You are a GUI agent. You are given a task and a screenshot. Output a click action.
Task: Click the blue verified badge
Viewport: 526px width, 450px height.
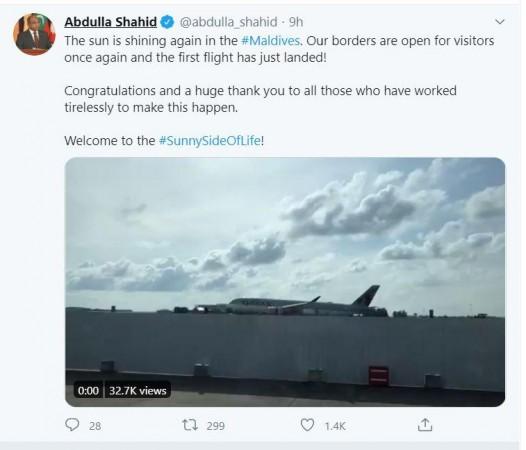pos(167,22)
